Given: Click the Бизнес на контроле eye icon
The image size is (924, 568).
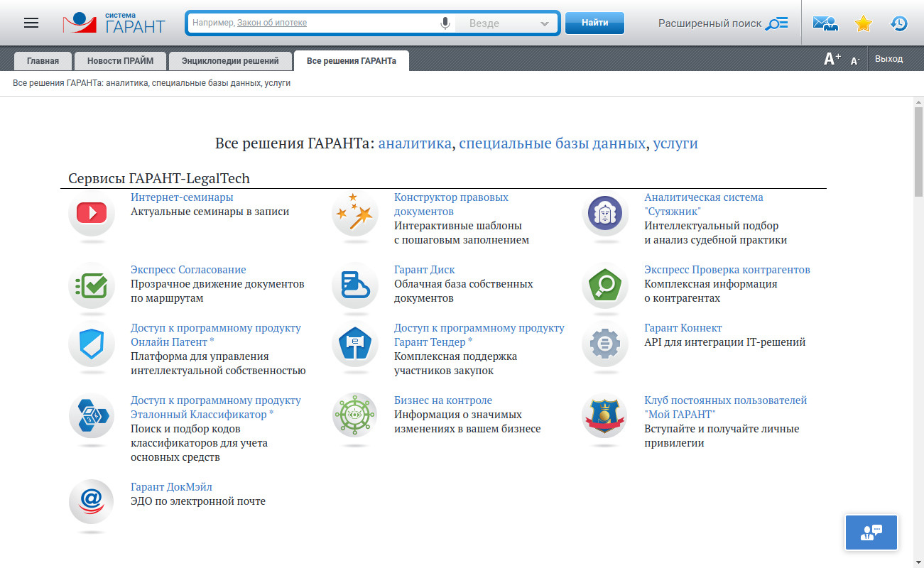Looking at the screenshot, I should (x=355, y=416).
